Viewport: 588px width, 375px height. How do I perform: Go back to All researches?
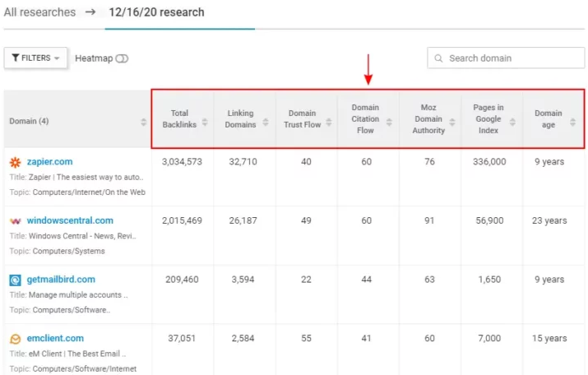(x=39, y=12)
